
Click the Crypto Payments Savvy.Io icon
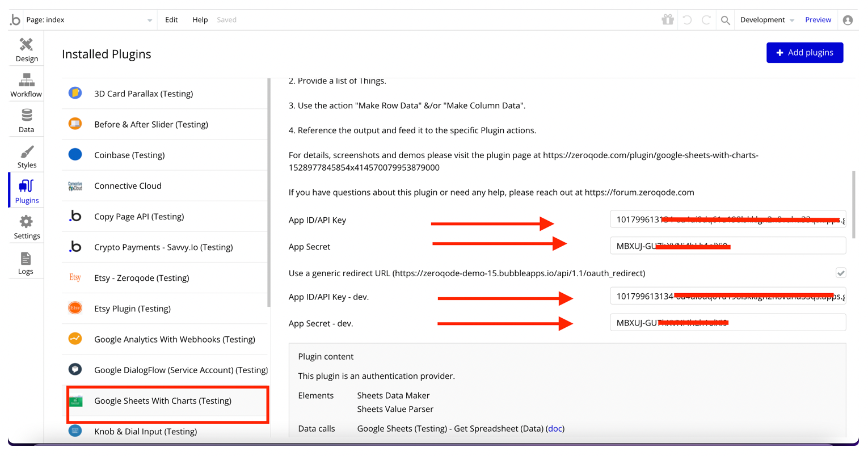(x=75, y=247)
